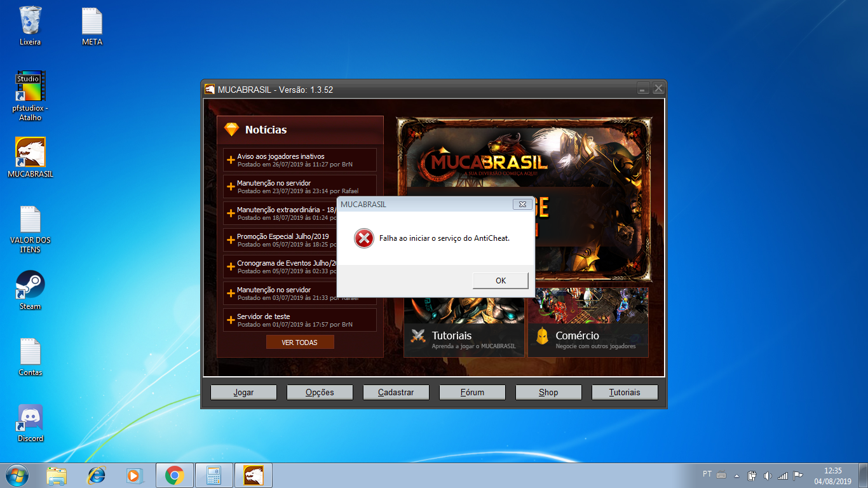This screenshot has width=868, height=488.
Task: Expand the 'Servidor de teste' news plus icon
Action: click(231, 320)
